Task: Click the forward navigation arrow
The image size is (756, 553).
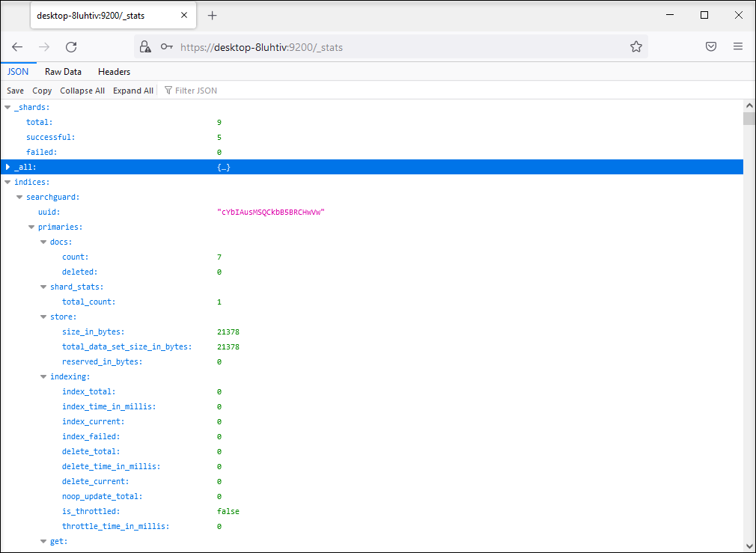Action: click(x=44, y=46)
